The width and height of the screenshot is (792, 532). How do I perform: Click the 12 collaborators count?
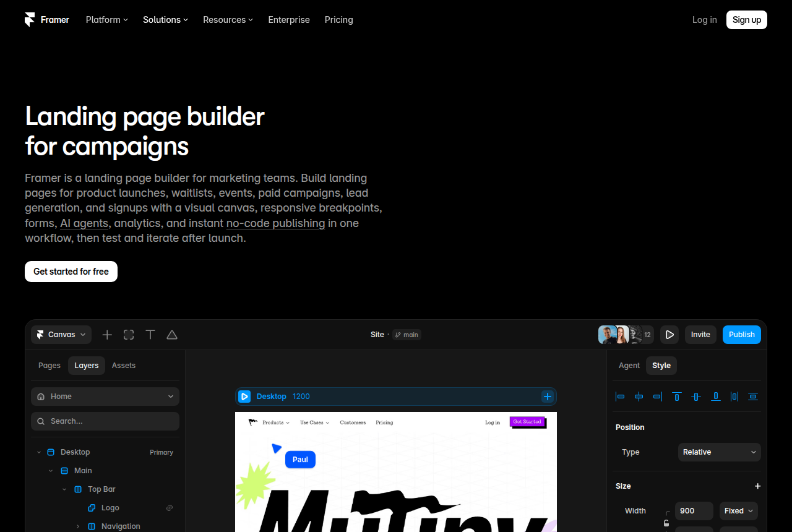tap(647, 335)
